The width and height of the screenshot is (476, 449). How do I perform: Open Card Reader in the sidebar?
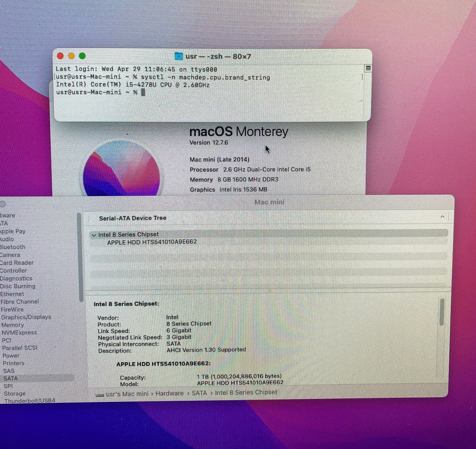(17, 263)
